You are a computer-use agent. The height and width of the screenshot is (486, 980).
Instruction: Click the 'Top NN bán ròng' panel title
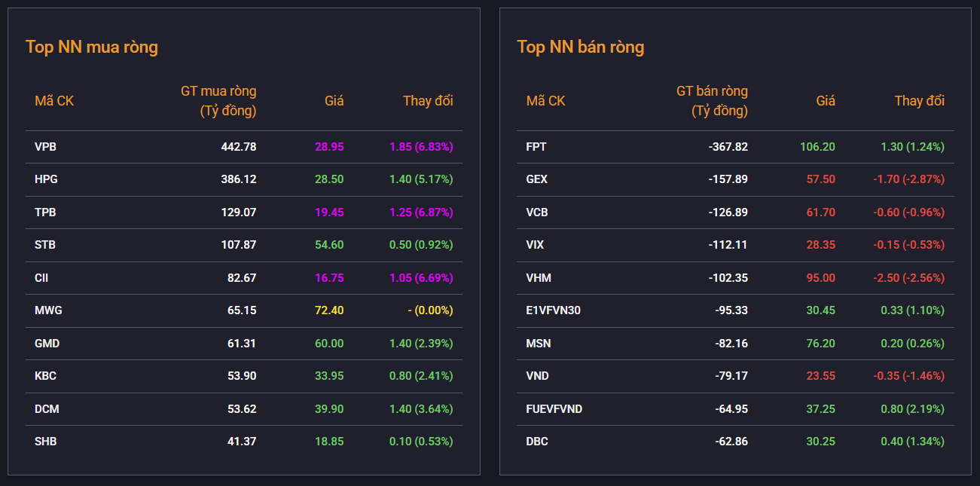point(581,47)
